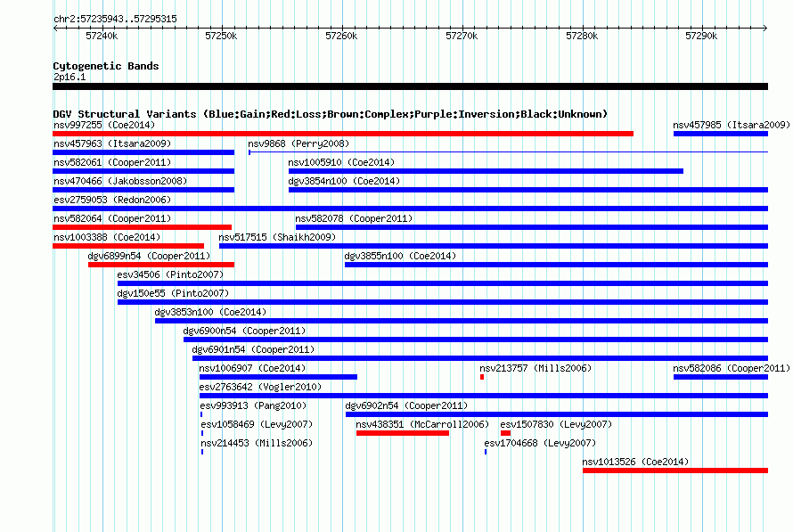Click esv34506 (Pinto2007) label
The image size is (793, 532).
click(x=170, y=274)
